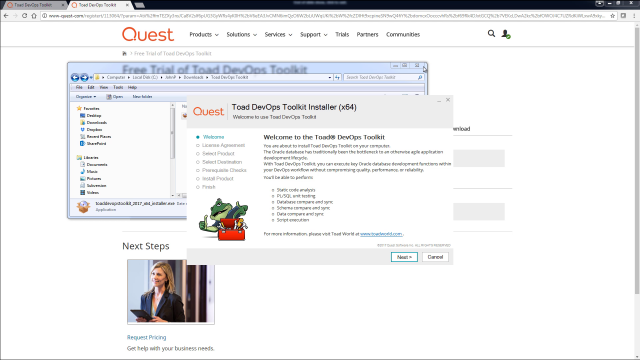This screenshot has width=640, height=360.
Task: Cancel the Toad DevOps Toolkit installer
Action: (x=435, y=257)
